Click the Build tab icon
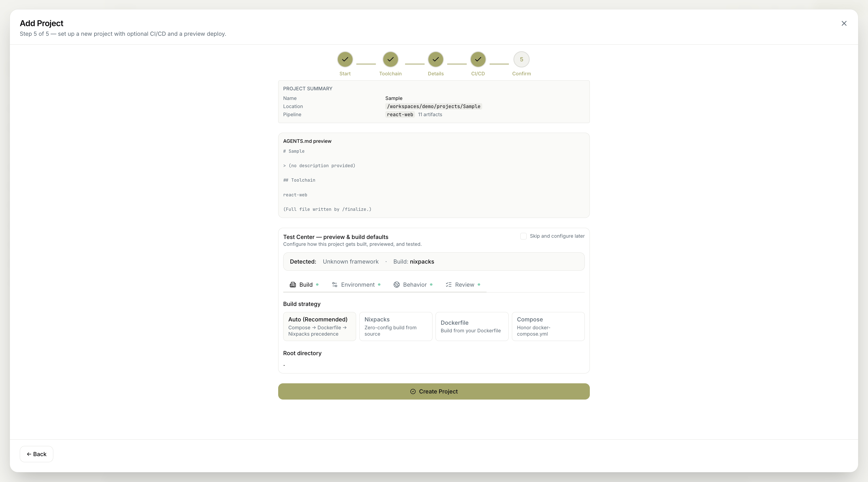 point(293,285)
